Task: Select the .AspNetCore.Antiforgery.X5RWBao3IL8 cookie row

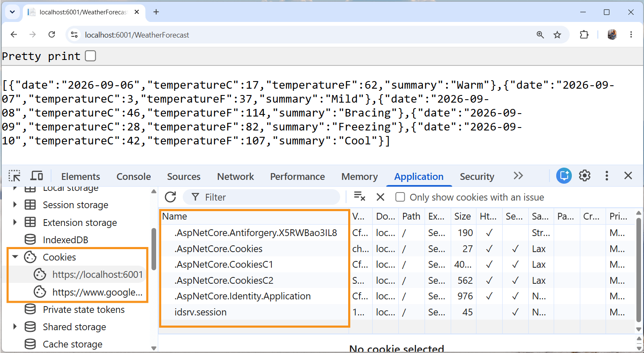Action: coord(397,233)
